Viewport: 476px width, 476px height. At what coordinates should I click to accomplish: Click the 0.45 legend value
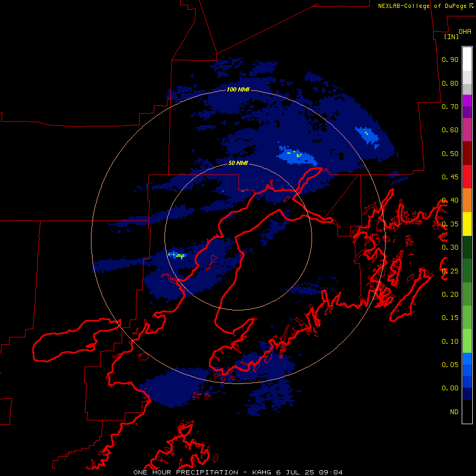pyautogui.click(x=450, y=177)
